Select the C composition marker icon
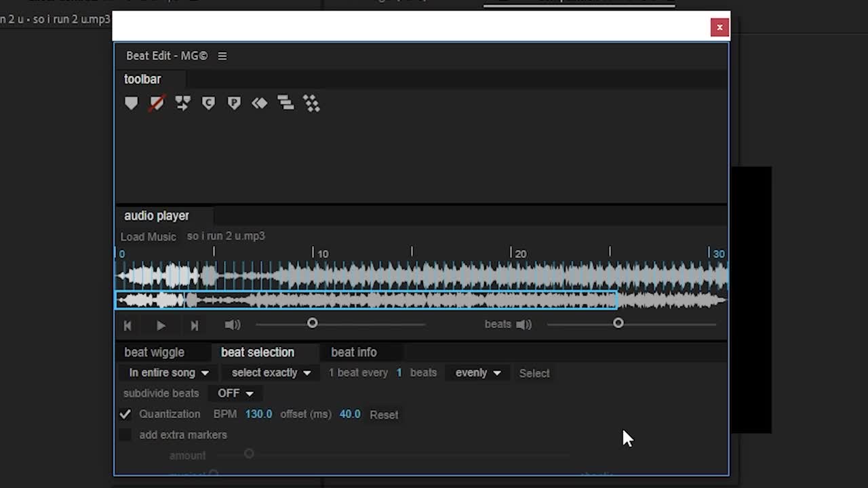Screen dimensions: 868x488 point(208,103)
